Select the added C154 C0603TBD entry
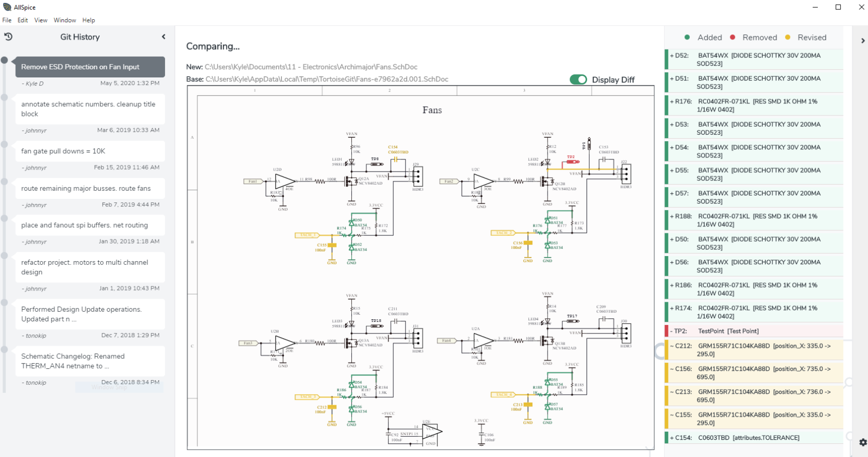Image resolution: width=868 pixels, height=457 pixels. tap(754, 438)
